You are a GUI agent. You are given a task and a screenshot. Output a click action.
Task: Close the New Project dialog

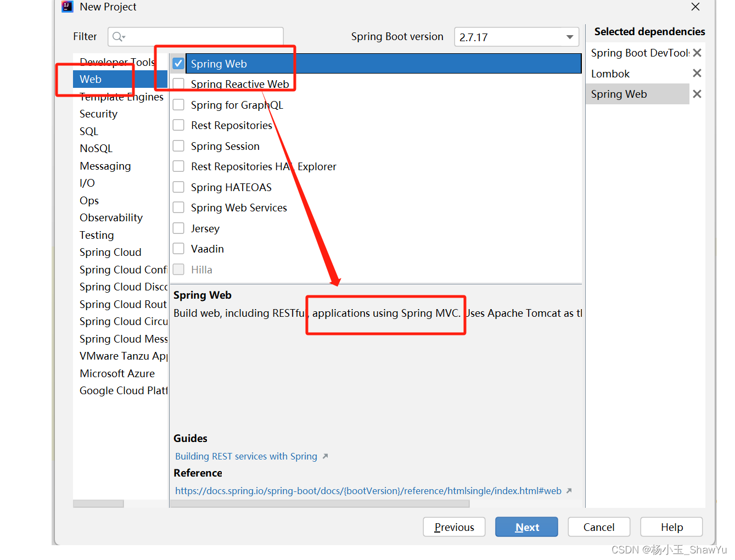click(695, 7)
